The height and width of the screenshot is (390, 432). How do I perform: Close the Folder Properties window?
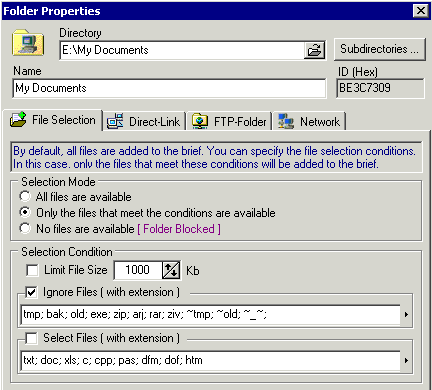coord(421,11)
